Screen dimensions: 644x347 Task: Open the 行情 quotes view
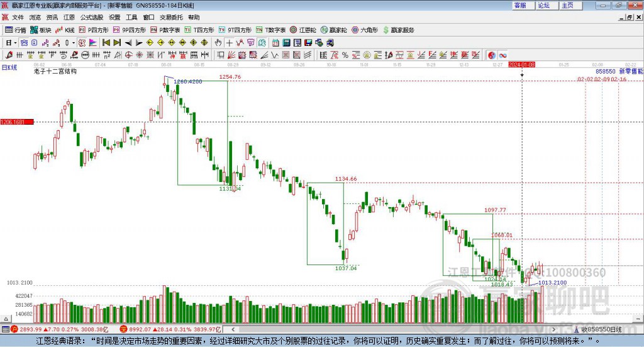[x=15, y=30]
